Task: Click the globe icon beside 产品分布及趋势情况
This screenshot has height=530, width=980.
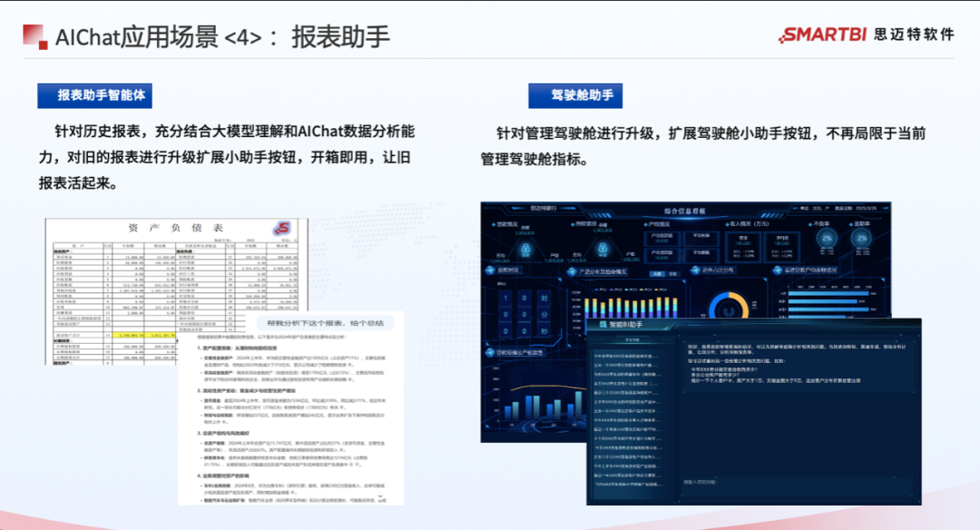Action: pos(572,272)
